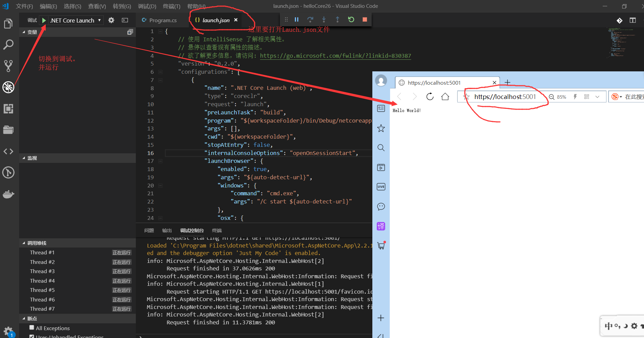Open the .NET Core Launch configuration dropdown
644x338 pixels.
[75, 20]
